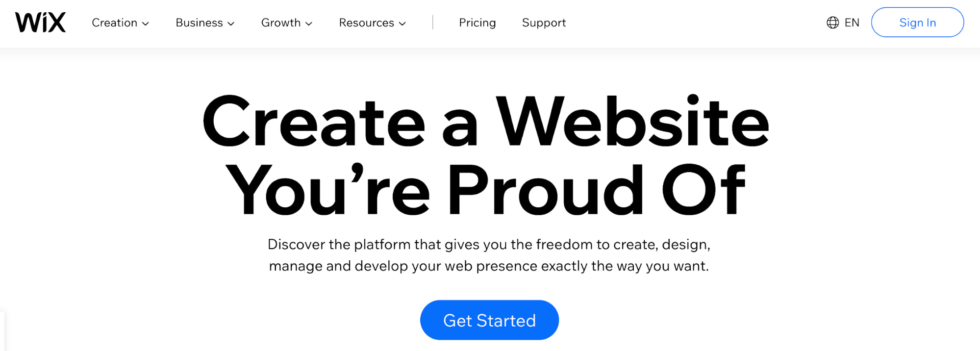This screenshot has height=351, width=980.
Task: Expand the chevron next to Growth
Action: point(309,24)
